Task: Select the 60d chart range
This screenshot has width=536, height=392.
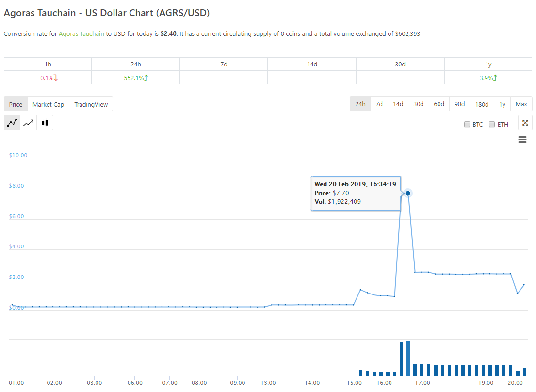Action: click(439, 104)
